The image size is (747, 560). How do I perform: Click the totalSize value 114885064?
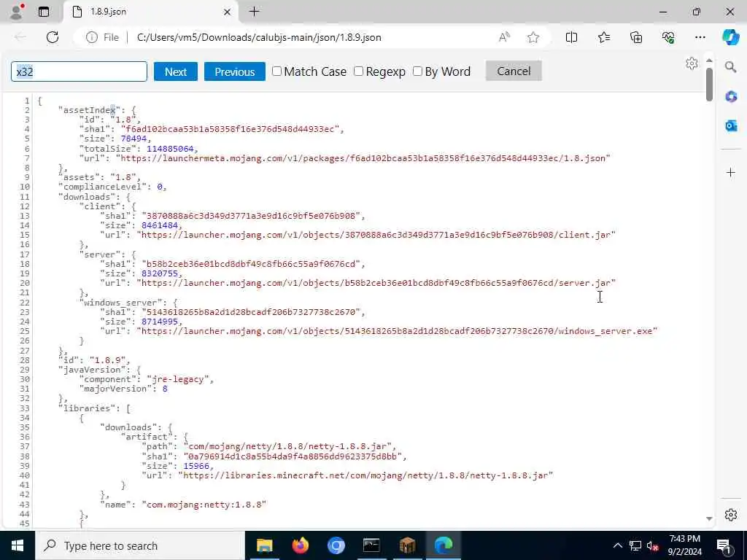coord(170,149)
